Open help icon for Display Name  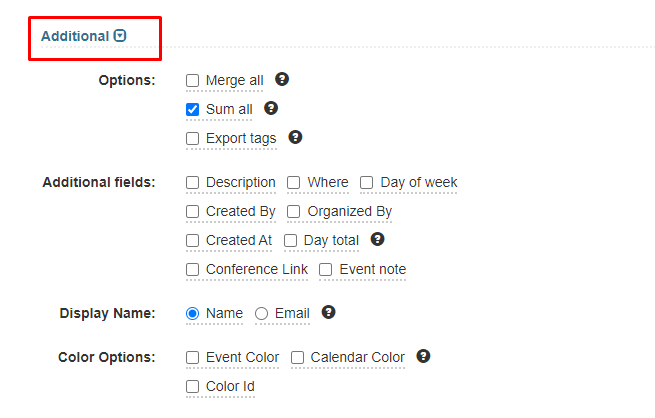point(329,312)
